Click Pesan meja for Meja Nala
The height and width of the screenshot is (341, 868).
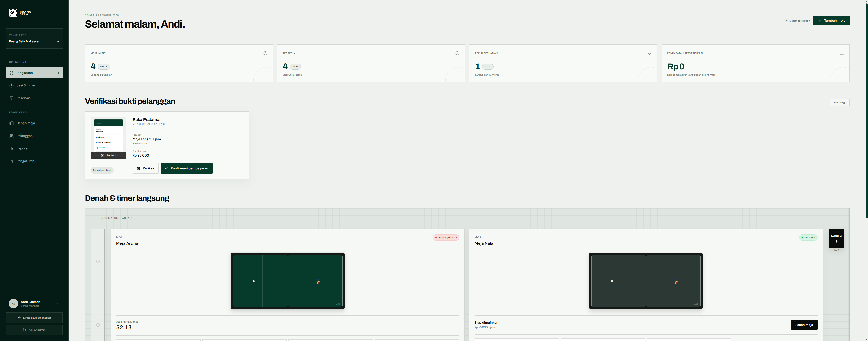pos(804,325)
